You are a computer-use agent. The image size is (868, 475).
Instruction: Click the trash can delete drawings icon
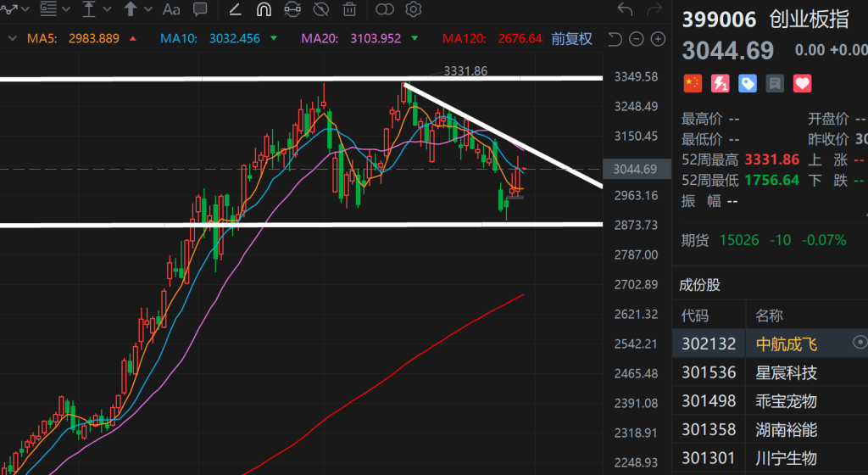(349, 10)
